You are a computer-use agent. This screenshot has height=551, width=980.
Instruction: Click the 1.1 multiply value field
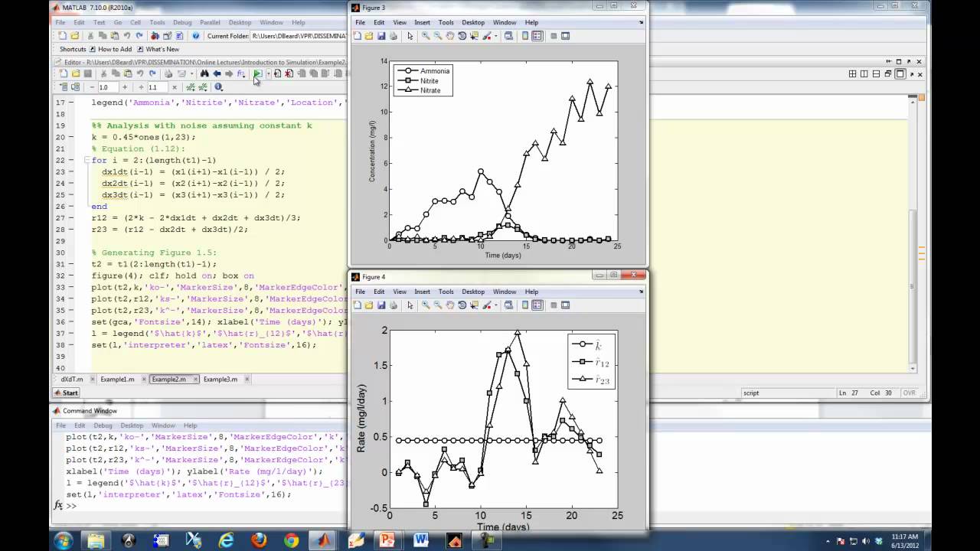[158, 87]
